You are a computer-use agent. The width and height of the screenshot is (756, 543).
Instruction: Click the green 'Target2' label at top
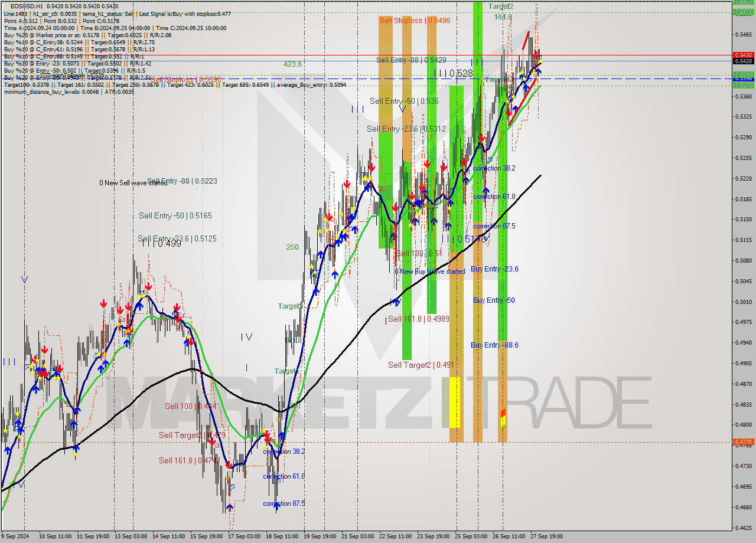[500, 6]
